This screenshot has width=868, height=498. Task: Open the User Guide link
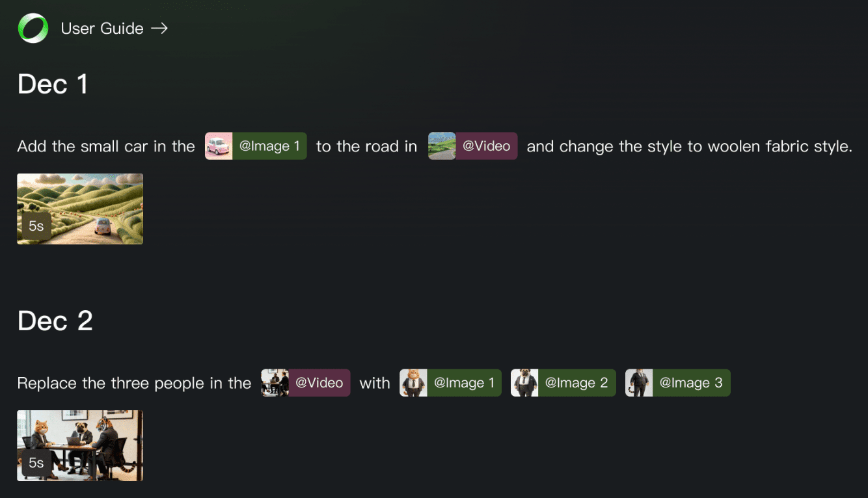102,29
